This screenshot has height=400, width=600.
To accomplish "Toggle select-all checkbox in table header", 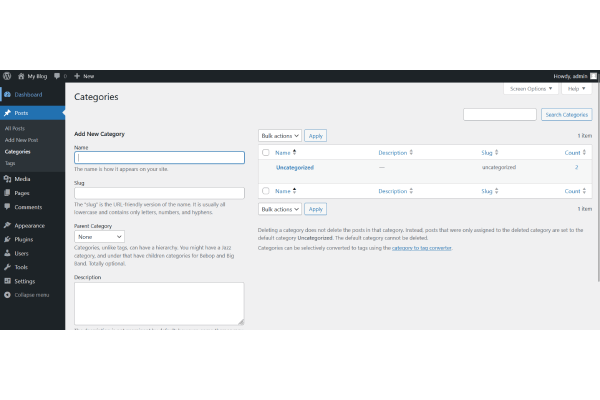I will 266,152.
